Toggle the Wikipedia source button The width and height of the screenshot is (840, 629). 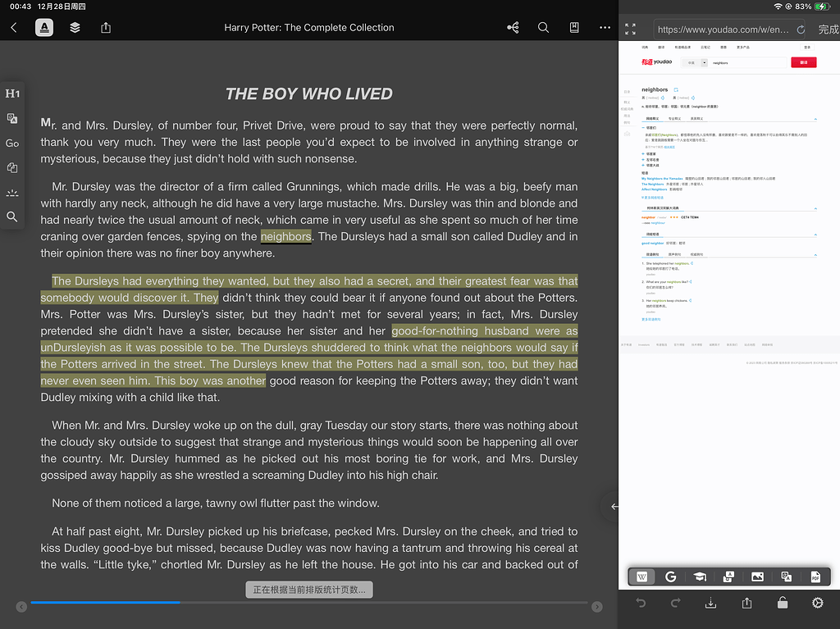tap(641, 577)
